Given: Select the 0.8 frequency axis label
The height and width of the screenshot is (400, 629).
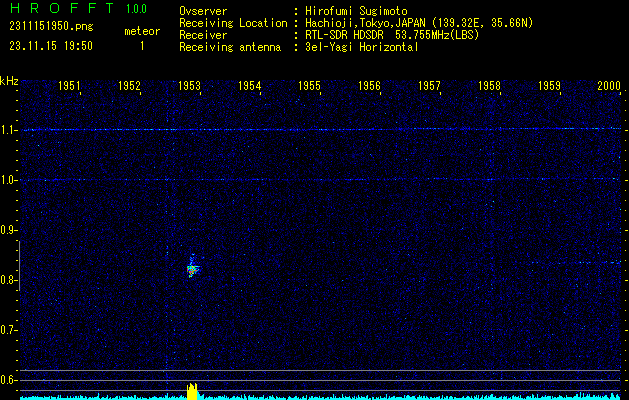Looking at the screenshot, I should click(x=9, y=280).
